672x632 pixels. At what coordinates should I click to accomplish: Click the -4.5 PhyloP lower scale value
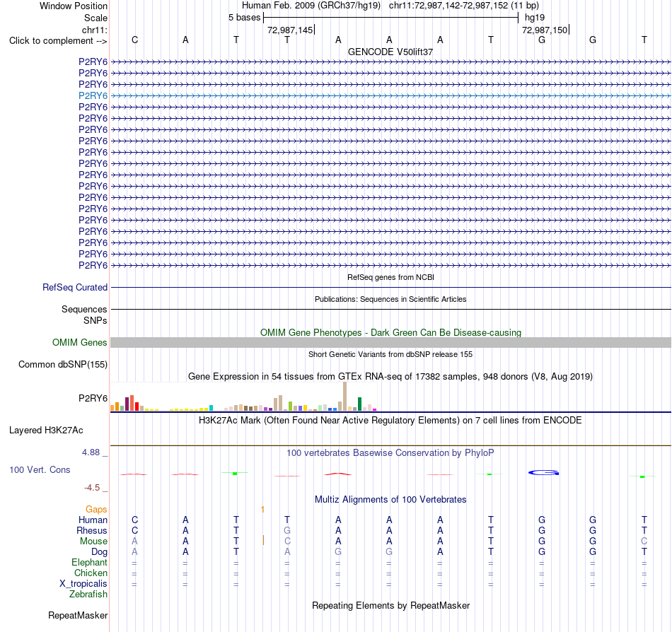(x=92, y=487)
